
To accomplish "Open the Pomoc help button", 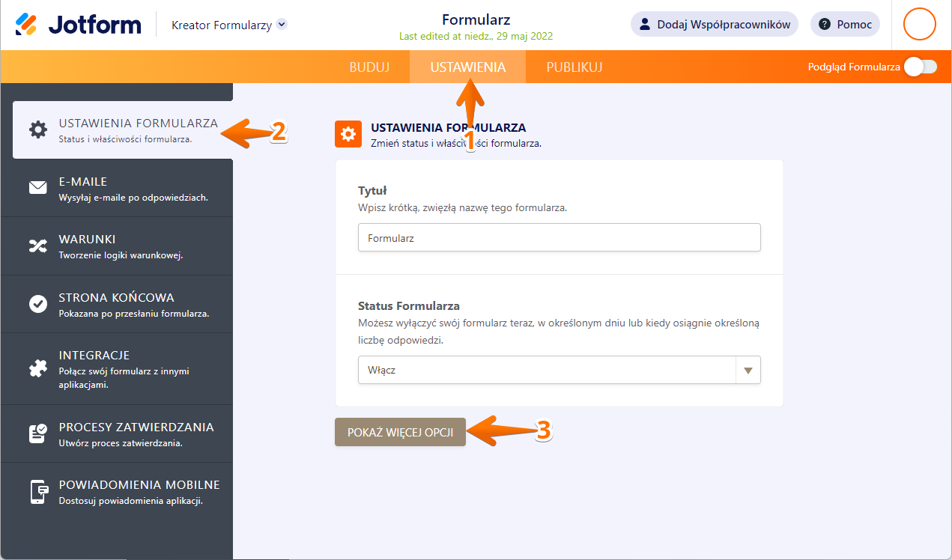I will tap(845, 24).
